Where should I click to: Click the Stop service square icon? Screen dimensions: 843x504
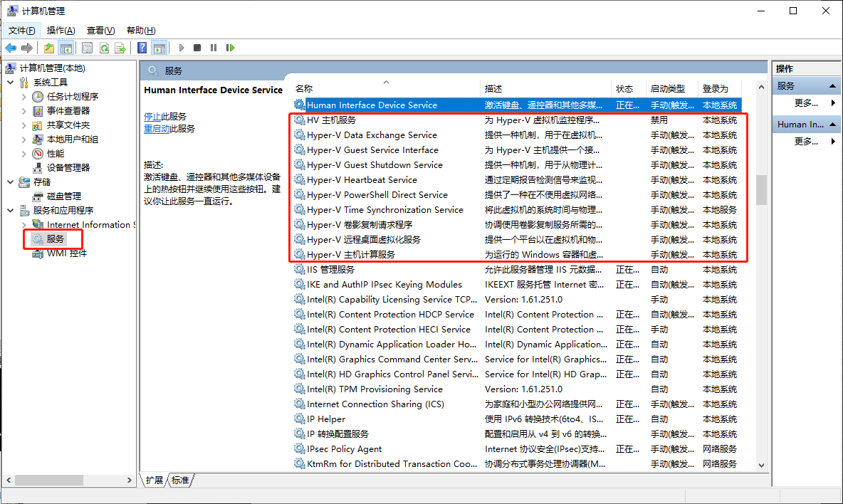coord(197,48)
